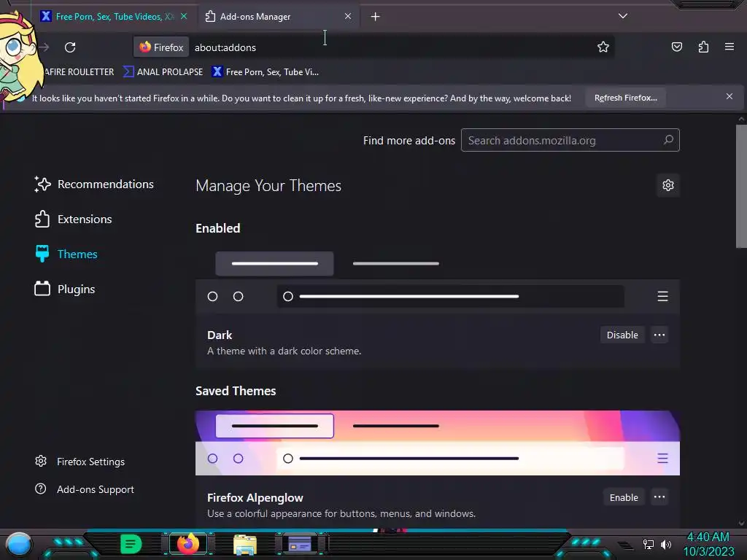
Task: Open the Start orb on taskbar
Action: pyautogui.click(x=19, y=545)
